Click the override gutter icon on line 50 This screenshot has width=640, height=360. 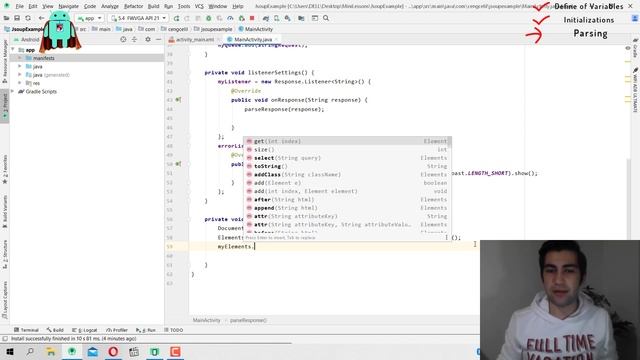tap(178, 164)
